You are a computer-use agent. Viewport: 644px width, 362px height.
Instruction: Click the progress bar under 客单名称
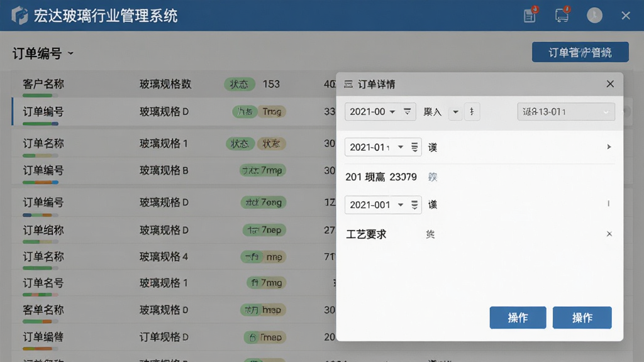click(x=40, y=321)
